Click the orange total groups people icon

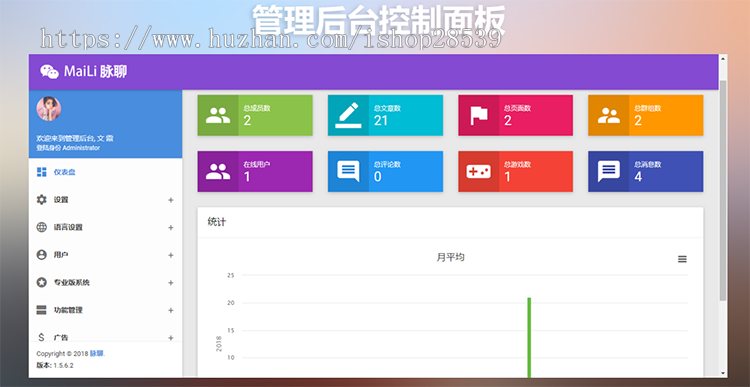coord(608,115)
